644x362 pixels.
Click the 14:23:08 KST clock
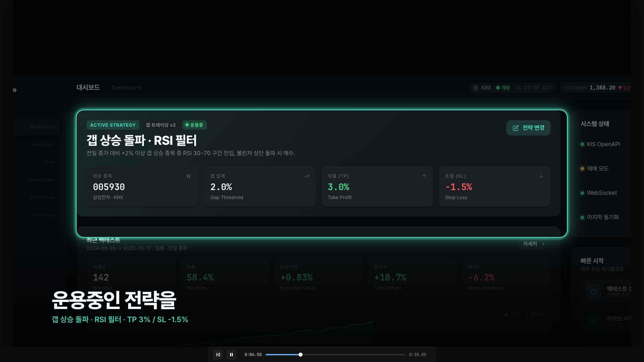coord(533,88)
